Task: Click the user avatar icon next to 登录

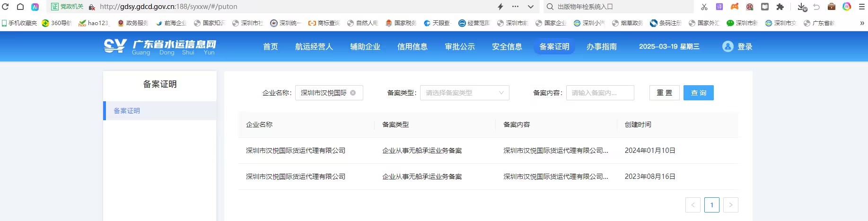Action: pos(728,46)
